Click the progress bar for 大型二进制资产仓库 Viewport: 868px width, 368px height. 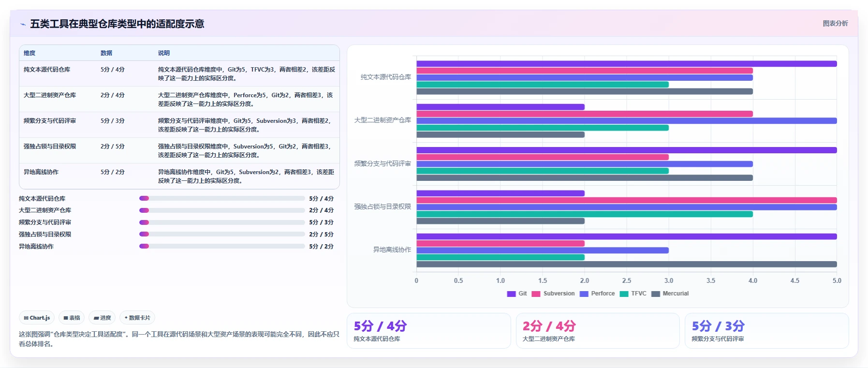click(222, 210)
